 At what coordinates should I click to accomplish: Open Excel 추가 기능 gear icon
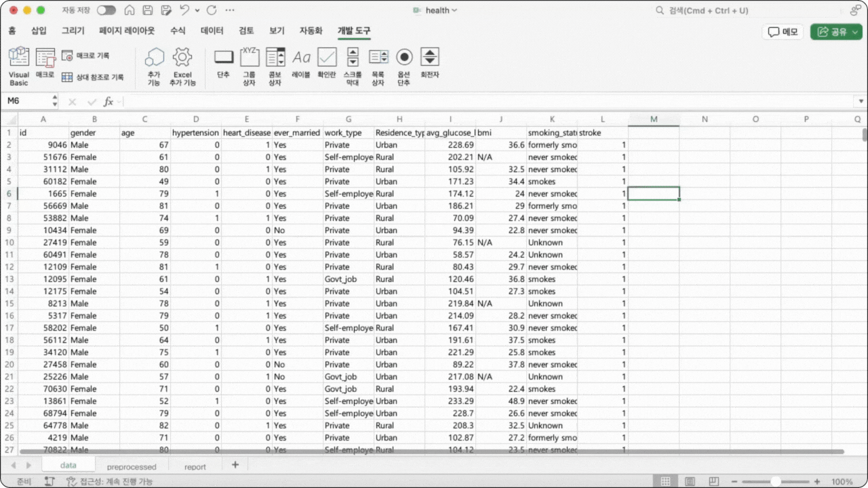click(x=182, y=66)
